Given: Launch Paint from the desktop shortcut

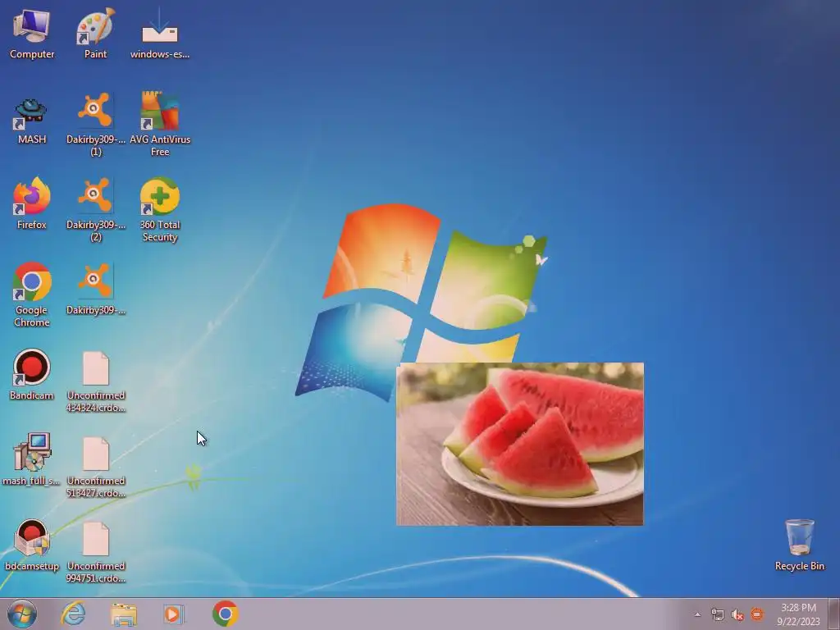Looking at the screenshot, I should pos(95,34).
